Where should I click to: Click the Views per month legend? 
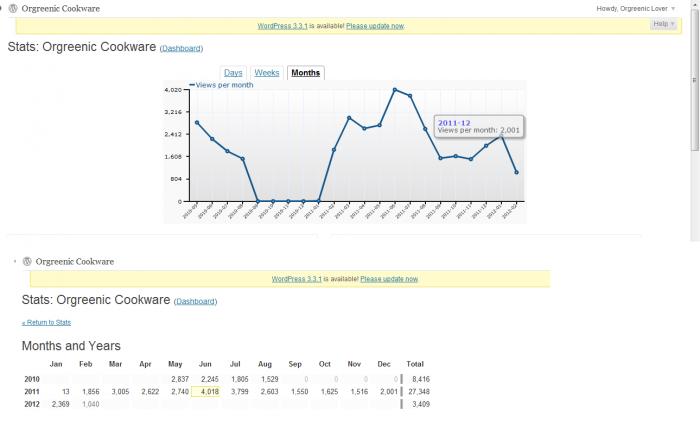point(221,85)
